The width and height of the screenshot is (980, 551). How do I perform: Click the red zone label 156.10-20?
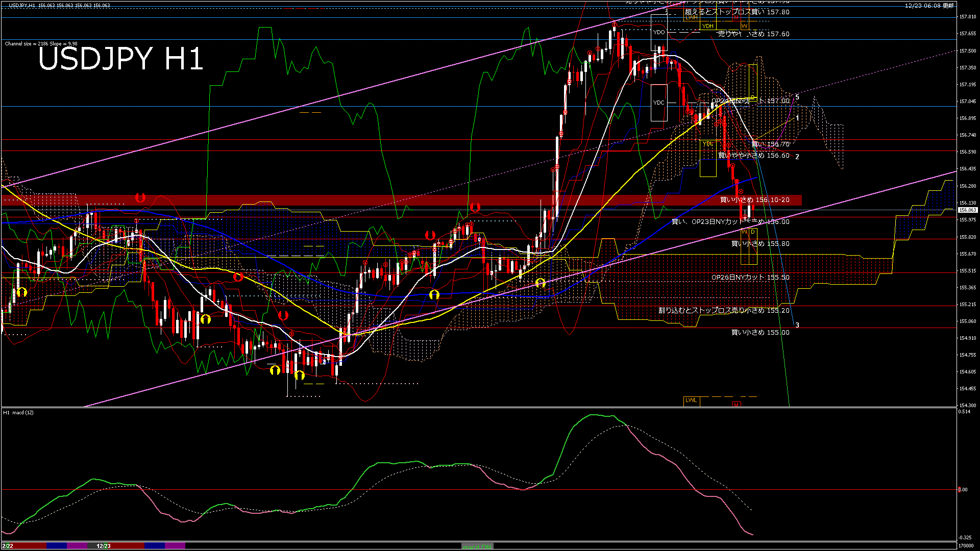[754, 200]
